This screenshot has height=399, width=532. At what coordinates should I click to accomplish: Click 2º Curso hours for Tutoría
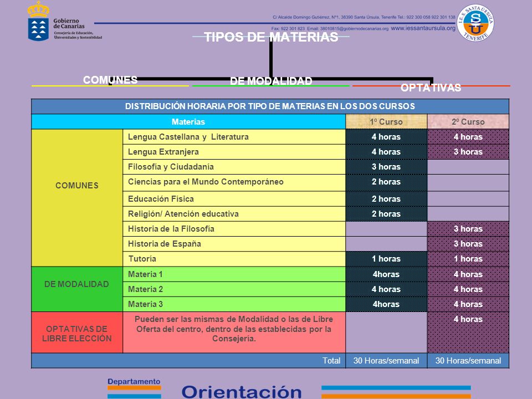[x=468, y=259]
